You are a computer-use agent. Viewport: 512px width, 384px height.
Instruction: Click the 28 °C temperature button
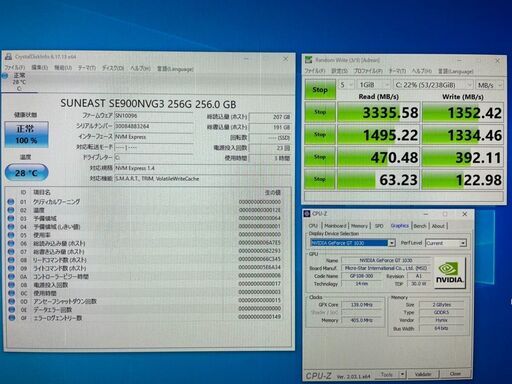(x=26, y=172)
